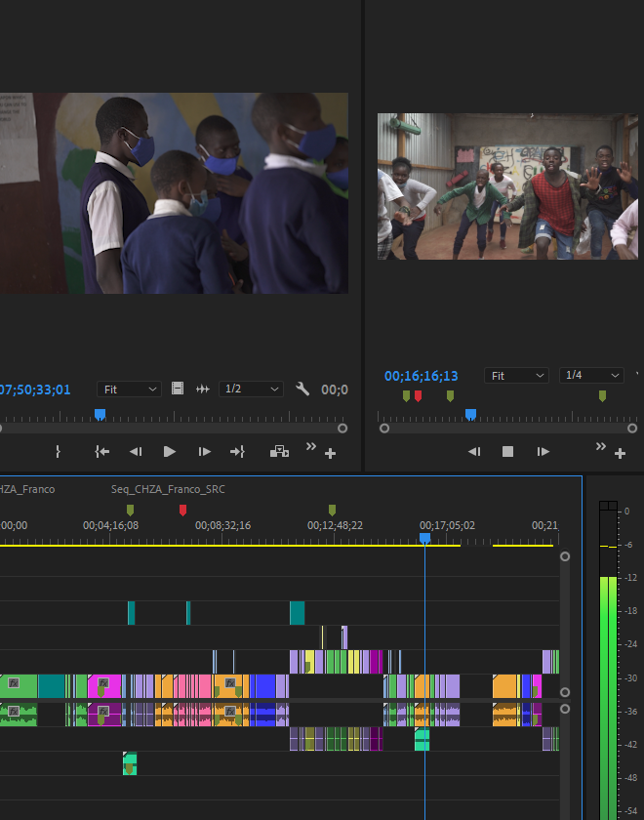Click the timeline ruler at 00;12;48;22
644x820 pixels.
pos(335,525)
